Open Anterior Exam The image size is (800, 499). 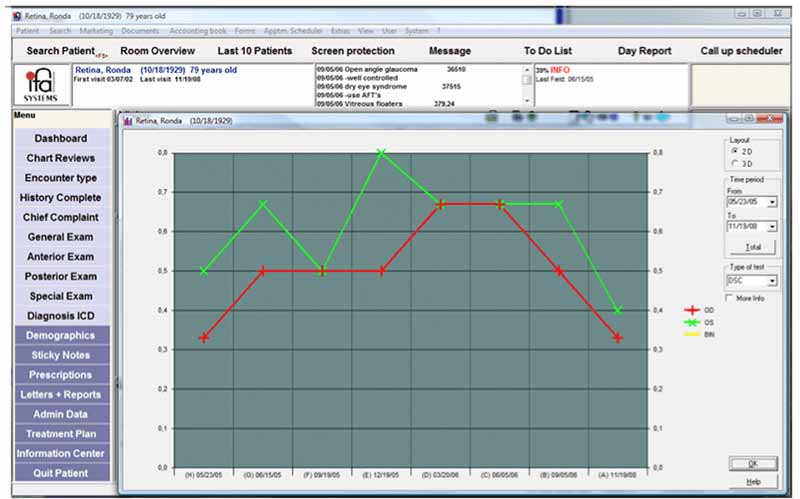pos(61,257)
